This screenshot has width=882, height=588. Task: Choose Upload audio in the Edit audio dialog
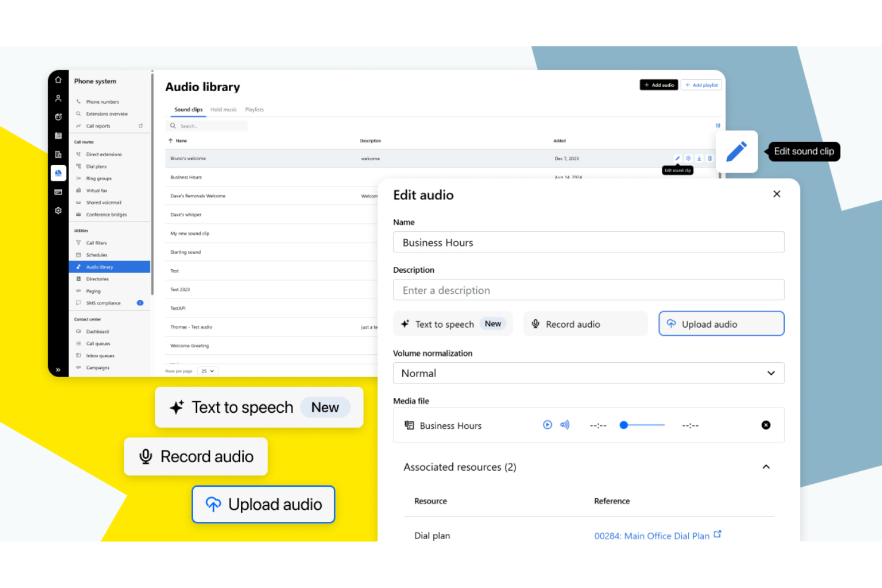[721, 323]
